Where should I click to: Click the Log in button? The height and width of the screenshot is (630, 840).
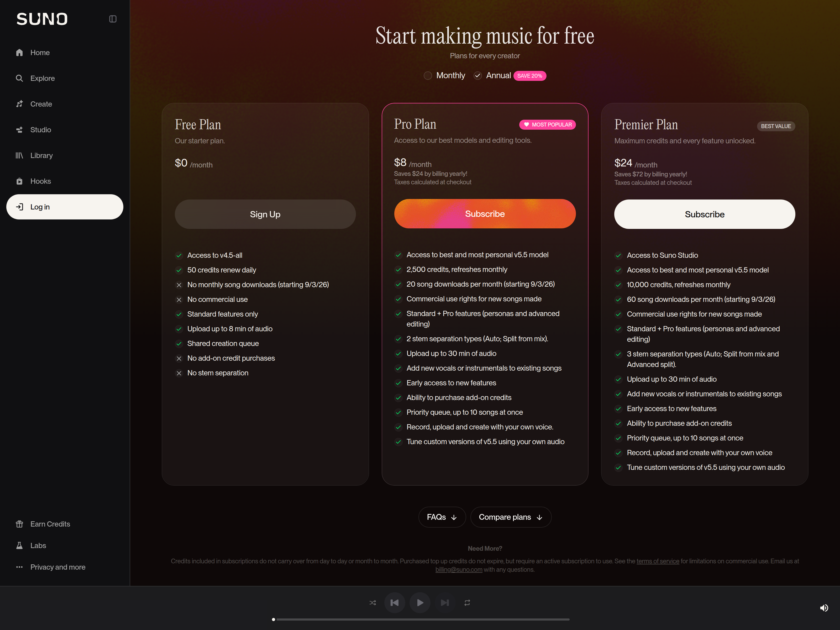(65, 207)
